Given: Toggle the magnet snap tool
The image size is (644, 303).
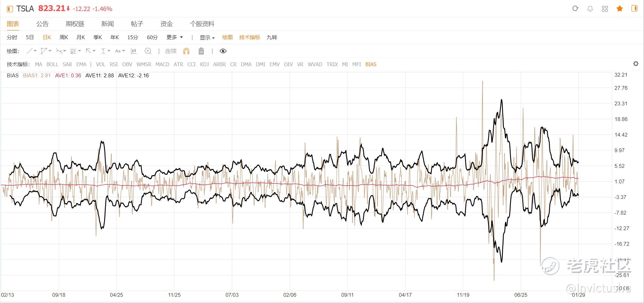Looking at the screenshot, I should (x=186, y=51).
